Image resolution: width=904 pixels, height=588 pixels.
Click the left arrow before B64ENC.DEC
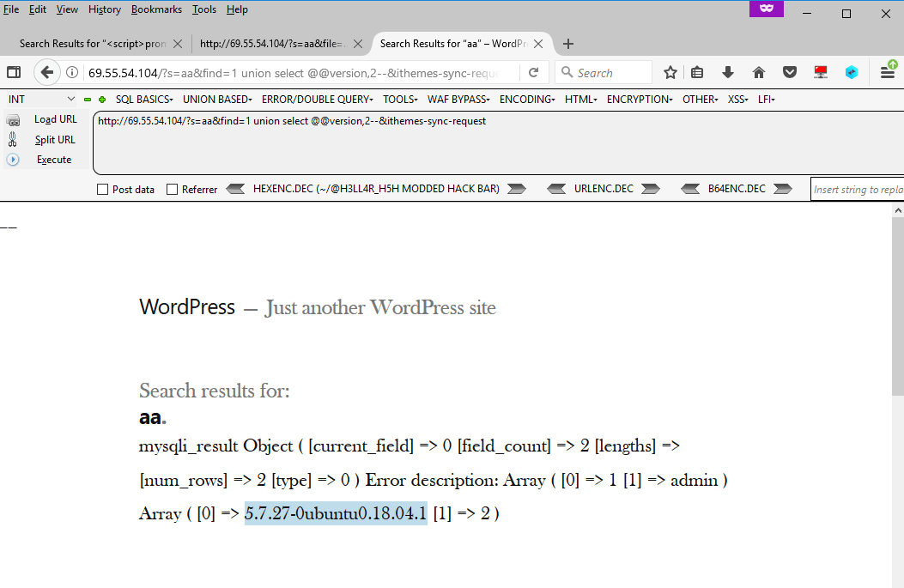(690, 189)
